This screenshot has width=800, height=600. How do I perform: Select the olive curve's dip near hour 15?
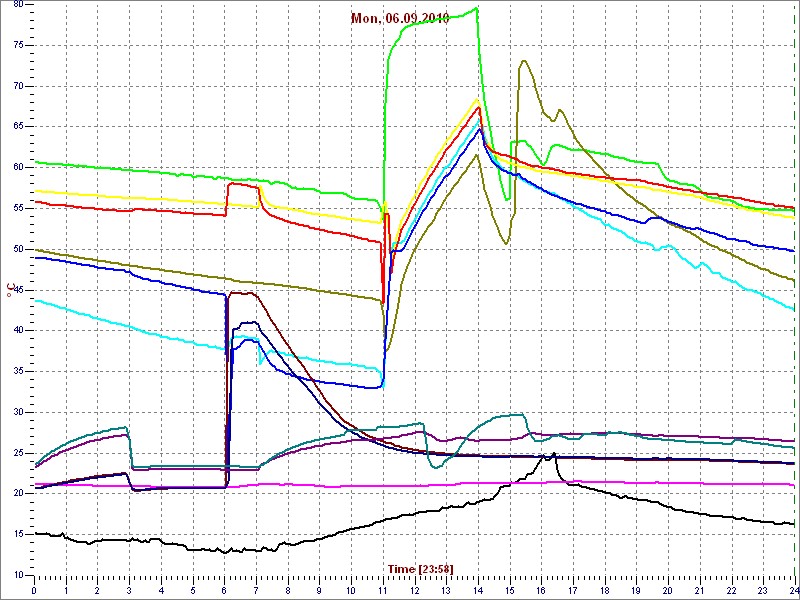[506, 243]
